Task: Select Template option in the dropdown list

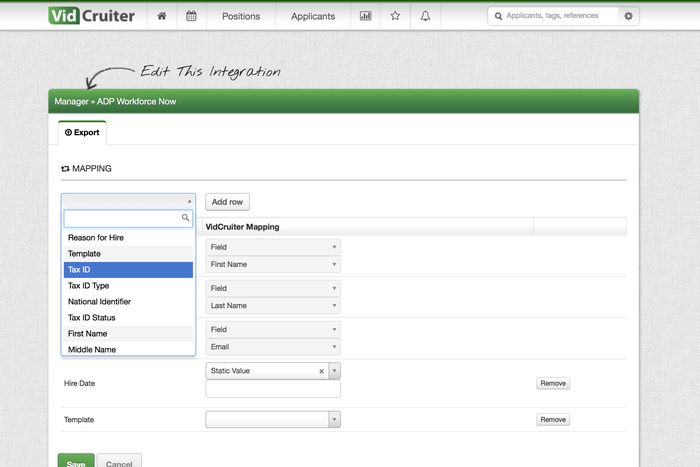Action: click(128, 254)
